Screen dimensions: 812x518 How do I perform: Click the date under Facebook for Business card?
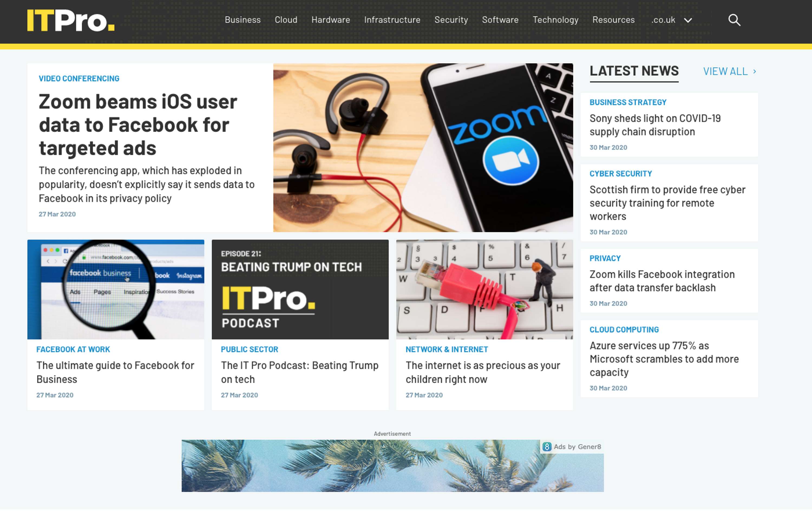tap(55, 395)
